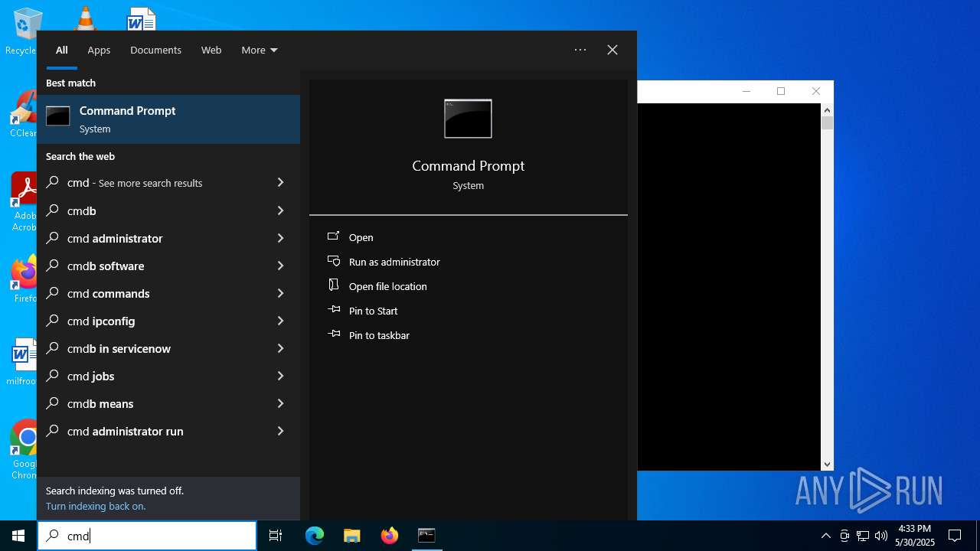Select the milfroo Word document desktop icon
The image size is (980, 551).
point(23,362)
